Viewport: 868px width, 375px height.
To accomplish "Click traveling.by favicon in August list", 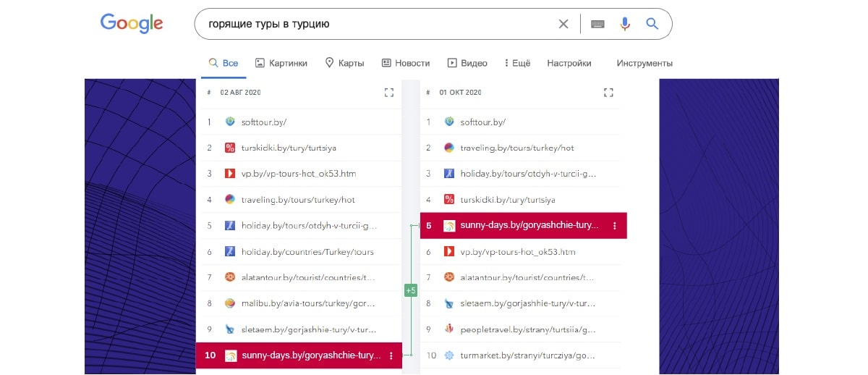I will pyautogui.click(x=230, y=200).
